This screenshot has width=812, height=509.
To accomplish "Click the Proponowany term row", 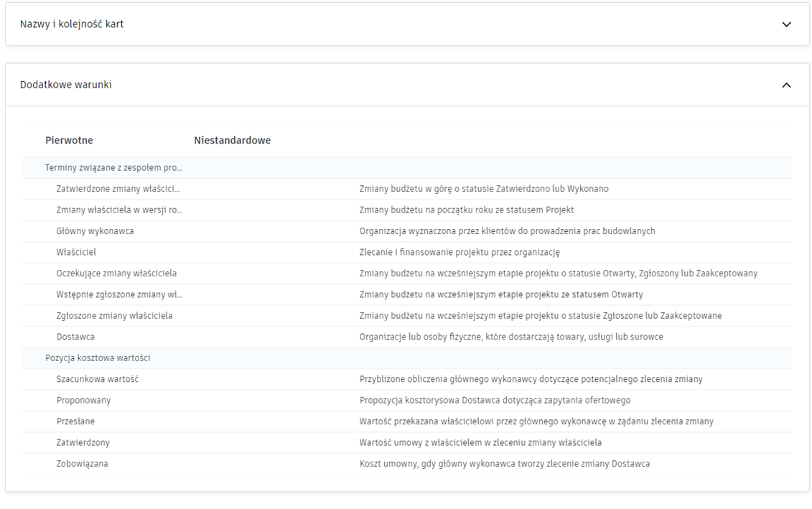I will click(x=83, y=400).
